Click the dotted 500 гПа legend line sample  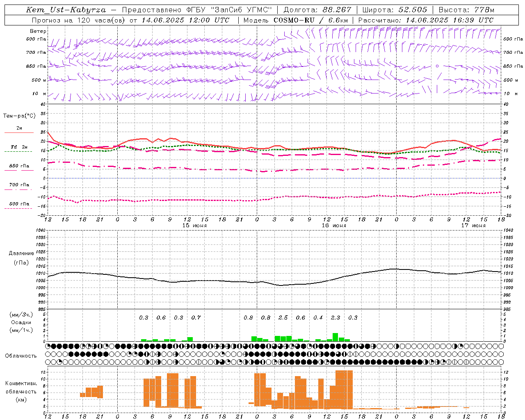18,208
